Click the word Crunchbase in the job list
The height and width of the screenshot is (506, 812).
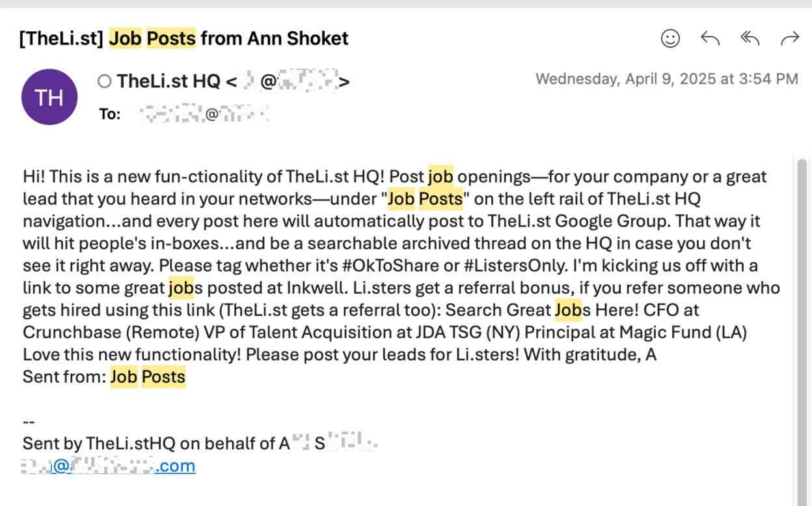(x=72, y=332)
